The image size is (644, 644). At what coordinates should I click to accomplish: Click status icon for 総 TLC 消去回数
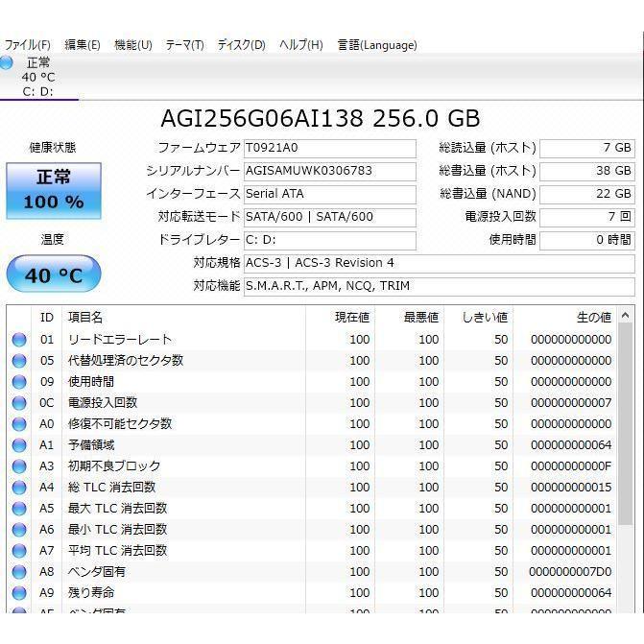(x=19, y=488)
